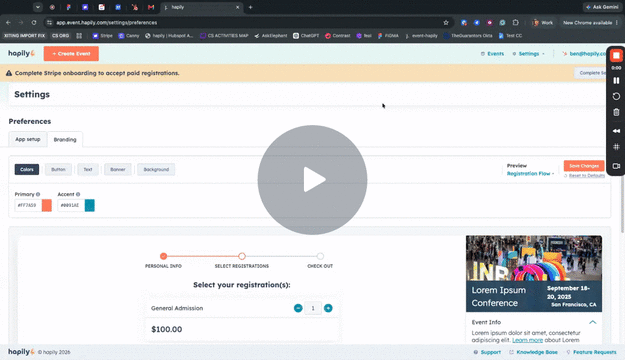Delete the recording with trash icon
The image size is (625, 360).
click(x=616, y=112)
